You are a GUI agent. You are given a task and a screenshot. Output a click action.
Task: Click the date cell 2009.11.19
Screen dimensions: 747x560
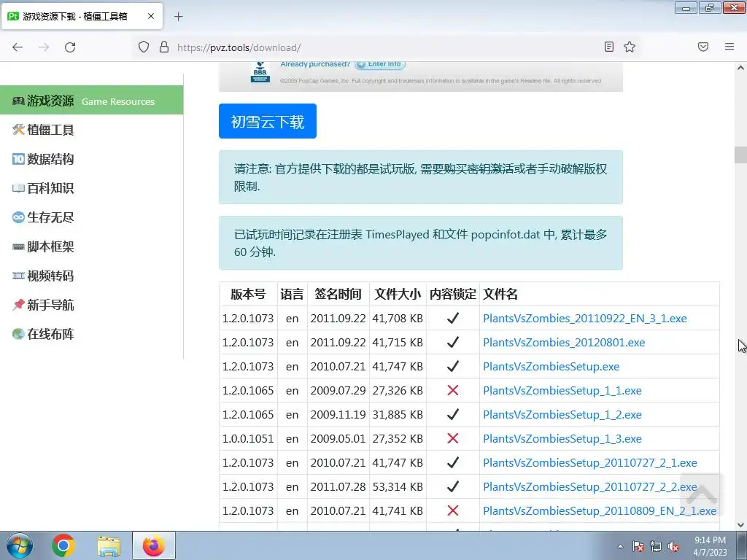[x=338, y=414]
